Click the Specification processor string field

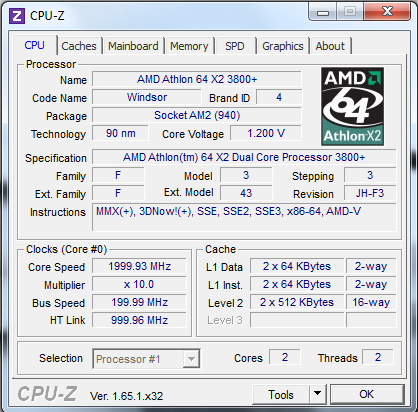244,157
